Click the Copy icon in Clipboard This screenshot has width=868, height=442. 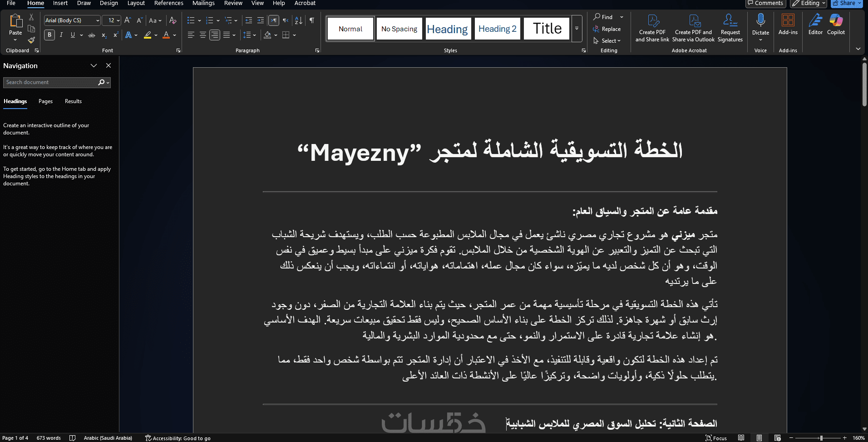(x=31, y=29)
